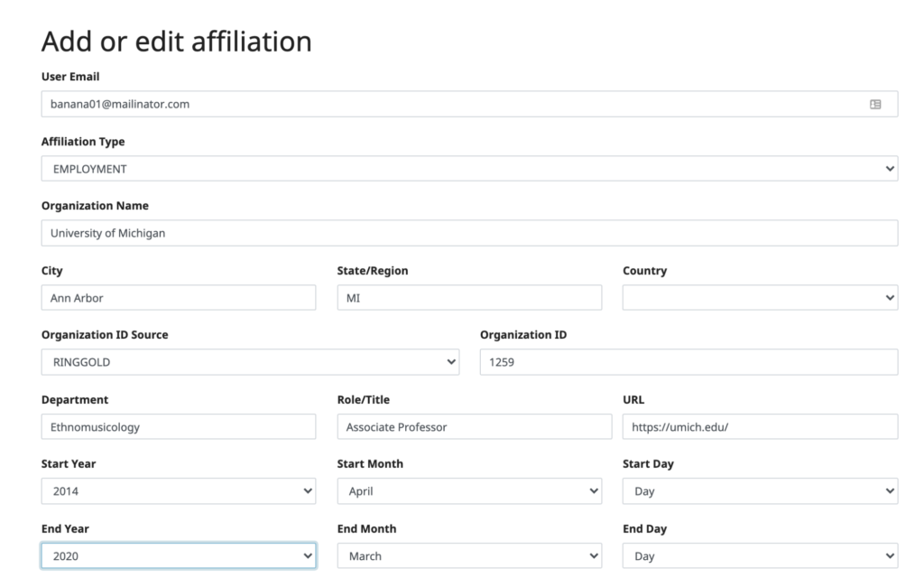
Task: Click the chevron arrow on Affiliation Type select
Action: pyautogui.click(x=890, y=169)
